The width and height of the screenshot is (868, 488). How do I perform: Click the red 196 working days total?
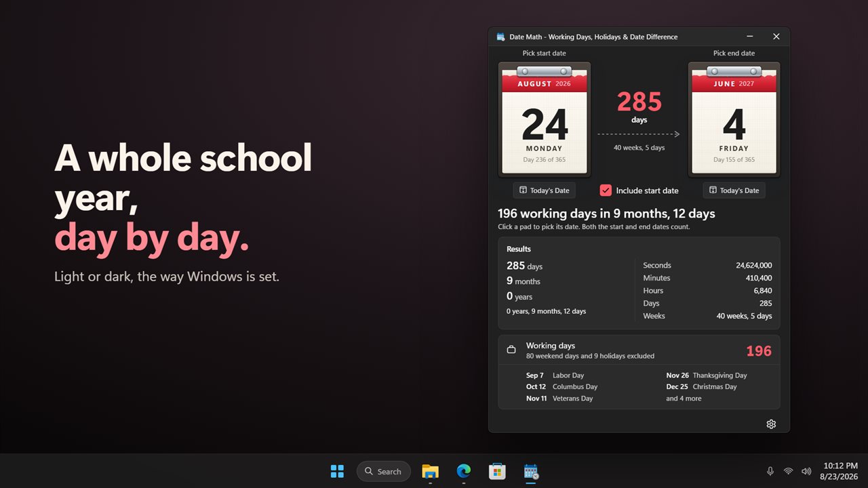tap(759, 351)
